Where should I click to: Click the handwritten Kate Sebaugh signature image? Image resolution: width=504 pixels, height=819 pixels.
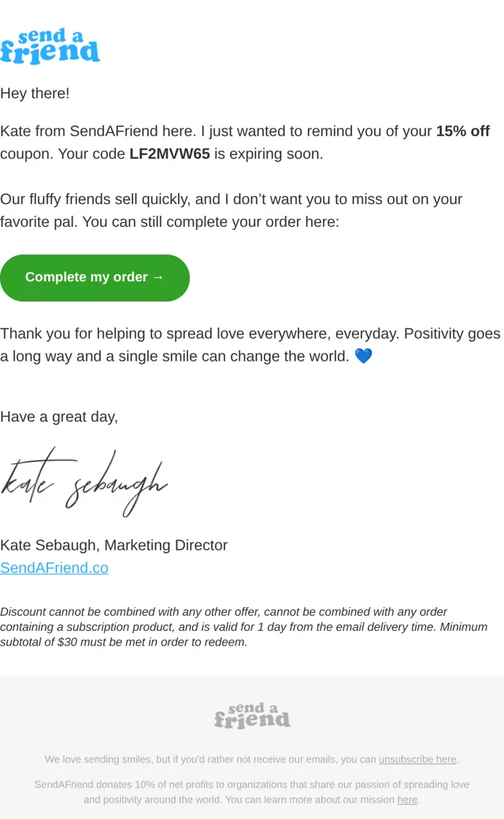[83, 482]
